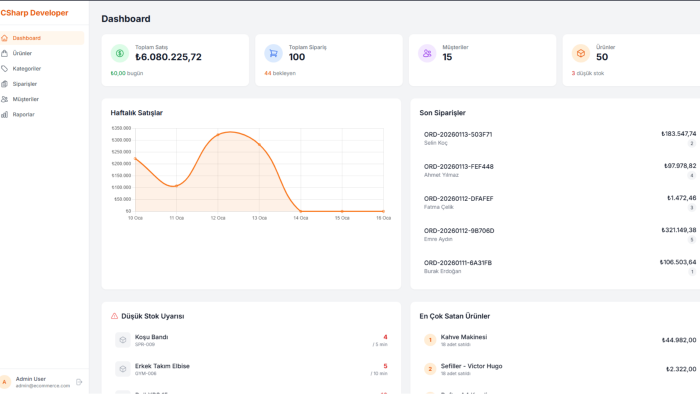Viewport: 700px width, 394px height.
Task: Open Dashboard in the sidebar
Action: 42,38
